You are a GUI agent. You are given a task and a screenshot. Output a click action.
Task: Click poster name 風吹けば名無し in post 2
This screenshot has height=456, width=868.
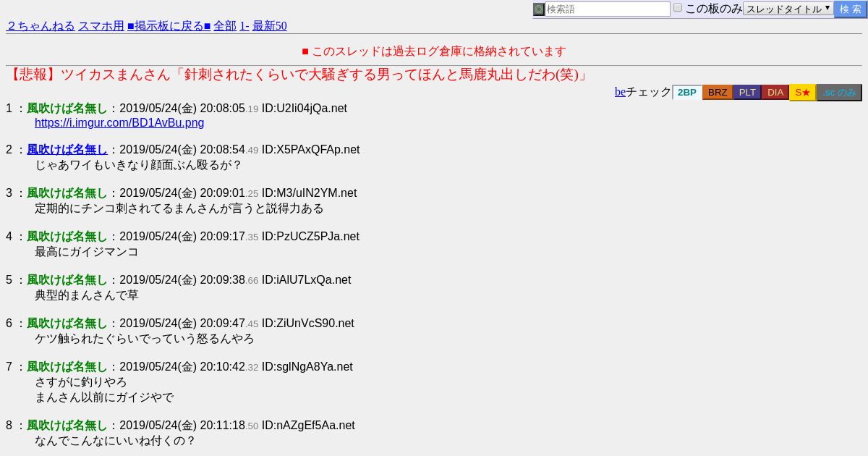pos(67,150)
